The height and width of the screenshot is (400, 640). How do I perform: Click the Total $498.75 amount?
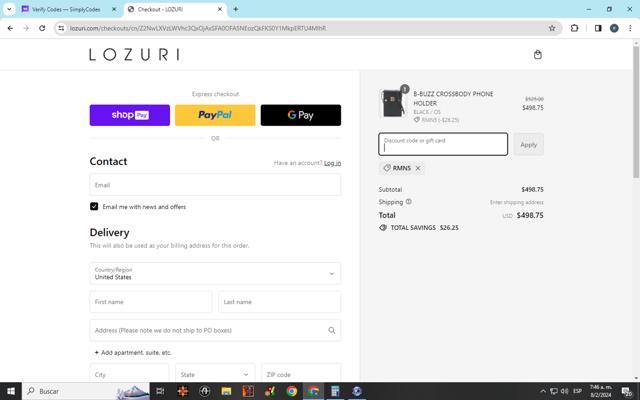click(530, 215)
